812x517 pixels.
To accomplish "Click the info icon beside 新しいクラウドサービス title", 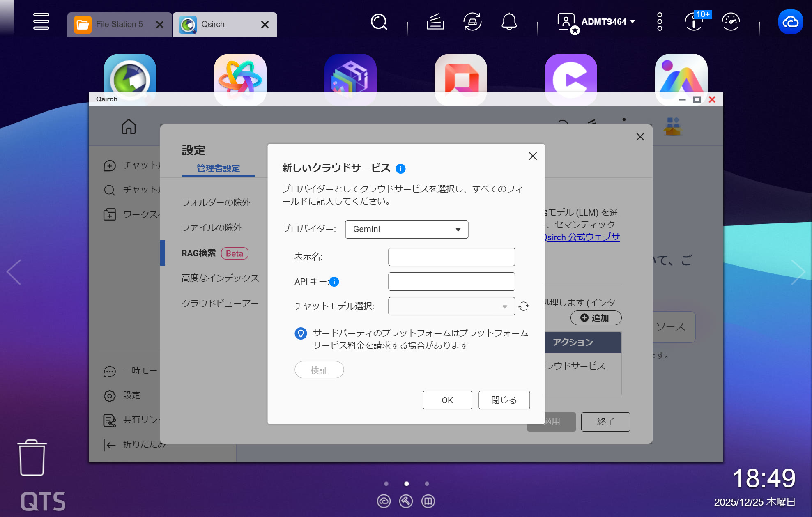I will [x=400, y=169].
